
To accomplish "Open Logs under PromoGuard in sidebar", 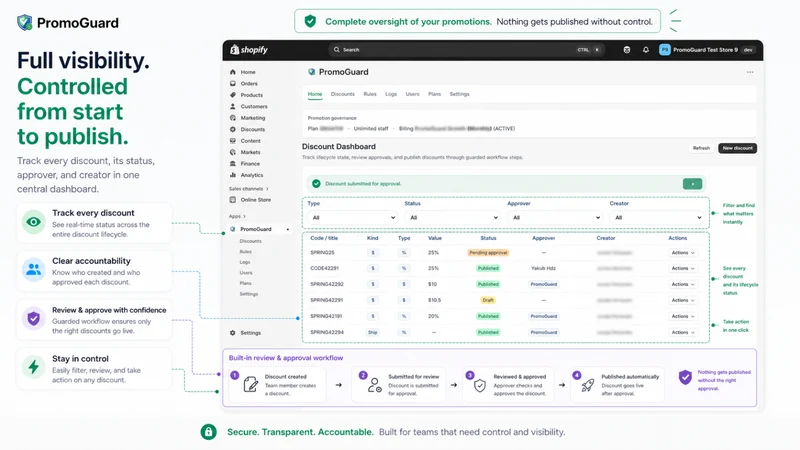I will (245, 262).
